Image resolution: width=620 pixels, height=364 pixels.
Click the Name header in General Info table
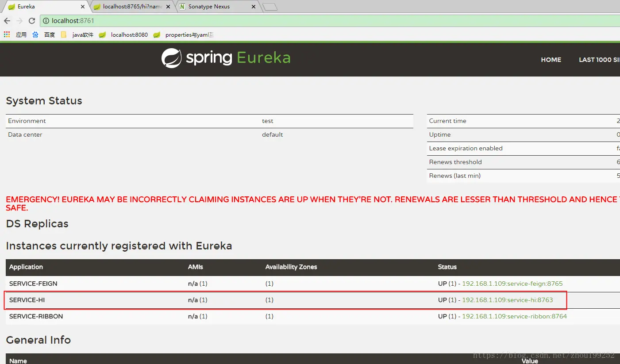pyautogui.click(x=18, y=361)
